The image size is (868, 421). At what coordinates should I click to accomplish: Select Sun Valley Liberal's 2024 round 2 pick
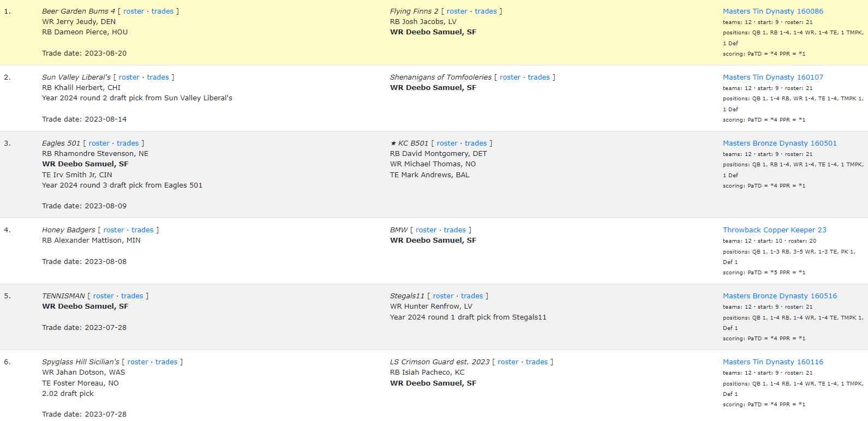(x=137, y=98)
